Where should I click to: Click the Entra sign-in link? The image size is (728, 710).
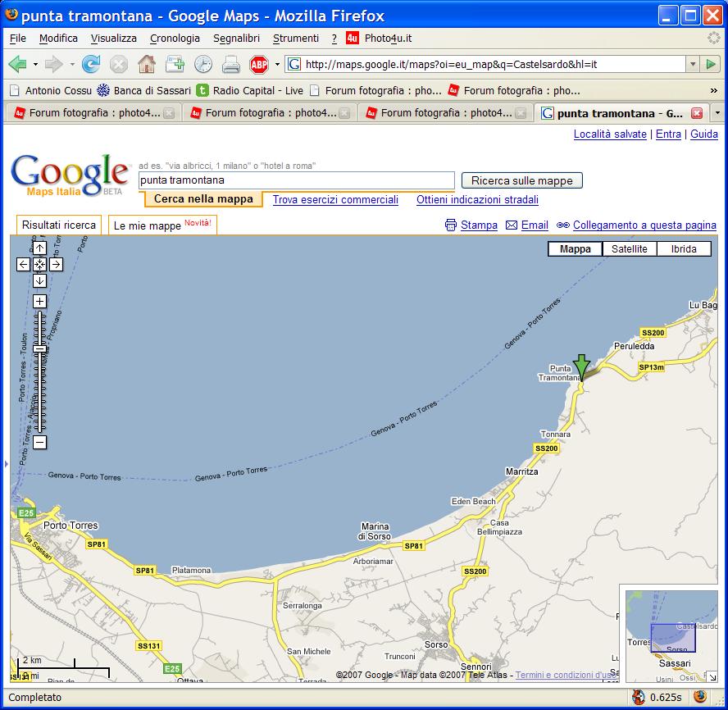tap(668, 134)
